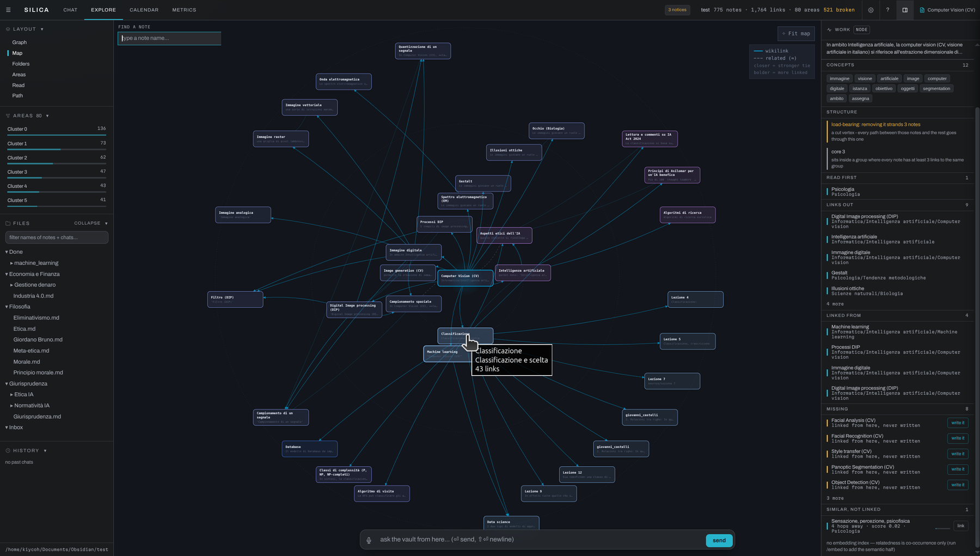
Task: Toggle the side panel layout icon
Action: point(905,10)
